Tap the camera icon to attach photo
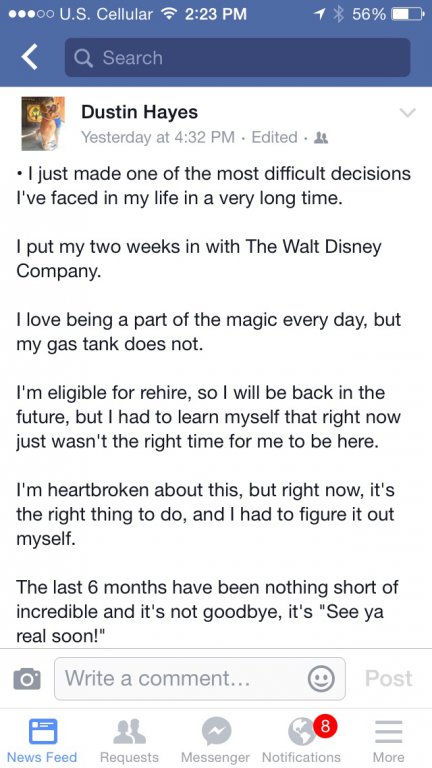Screen dimensions: 432x768 pos(27,678)
